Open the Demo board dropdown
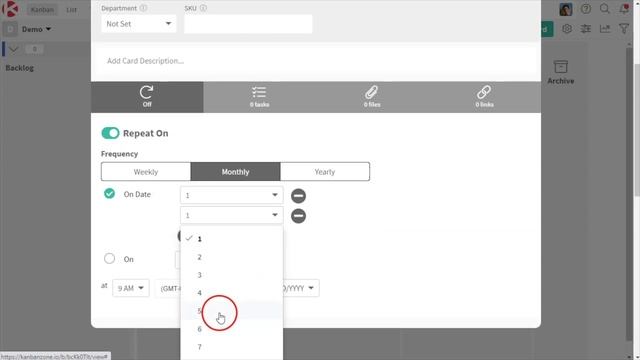The width and height of the screenshot is (640, 360). click(x=36, y=29)
